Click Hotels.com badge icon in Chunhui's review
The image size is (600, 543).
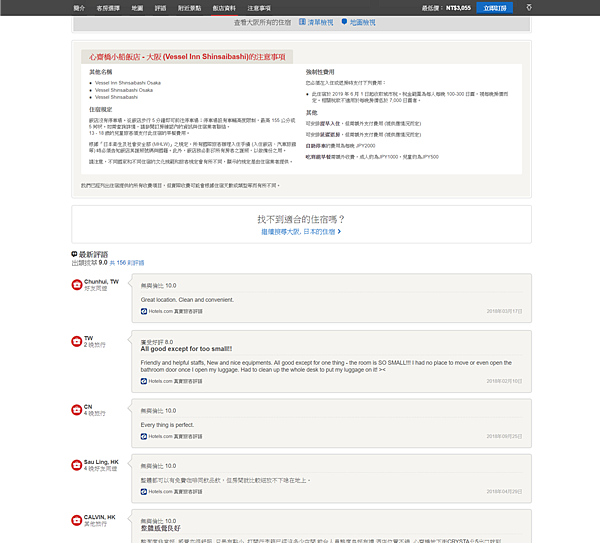144,311
